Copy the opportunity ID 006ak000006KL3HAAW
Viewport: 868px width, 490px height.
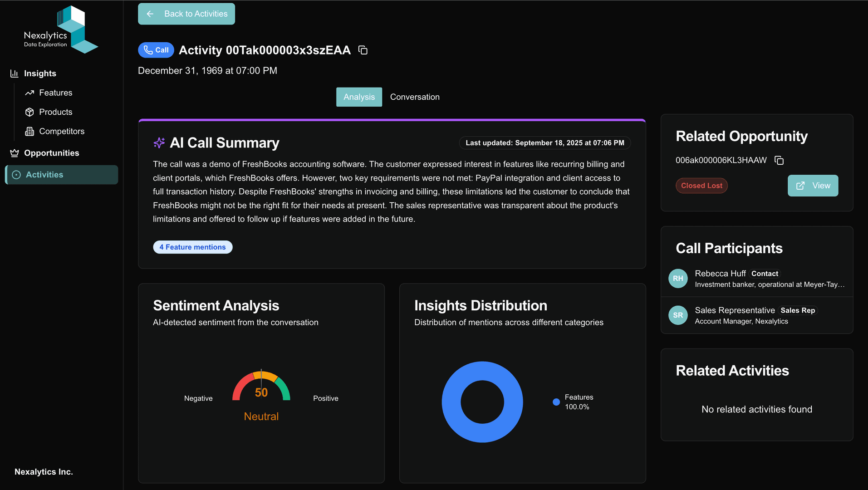pos(780,160)
